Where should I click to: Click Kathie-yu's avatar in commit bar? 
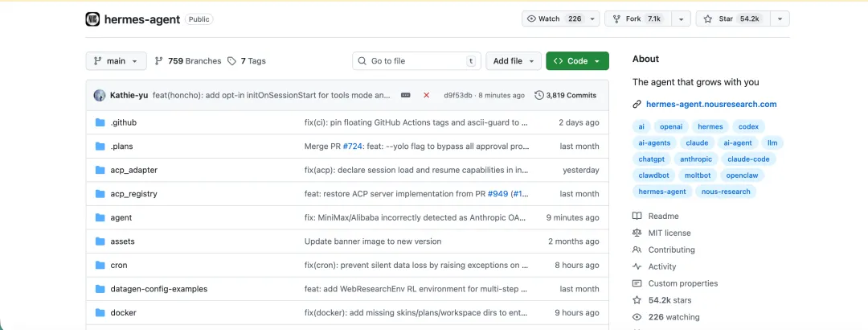(100, 96)
